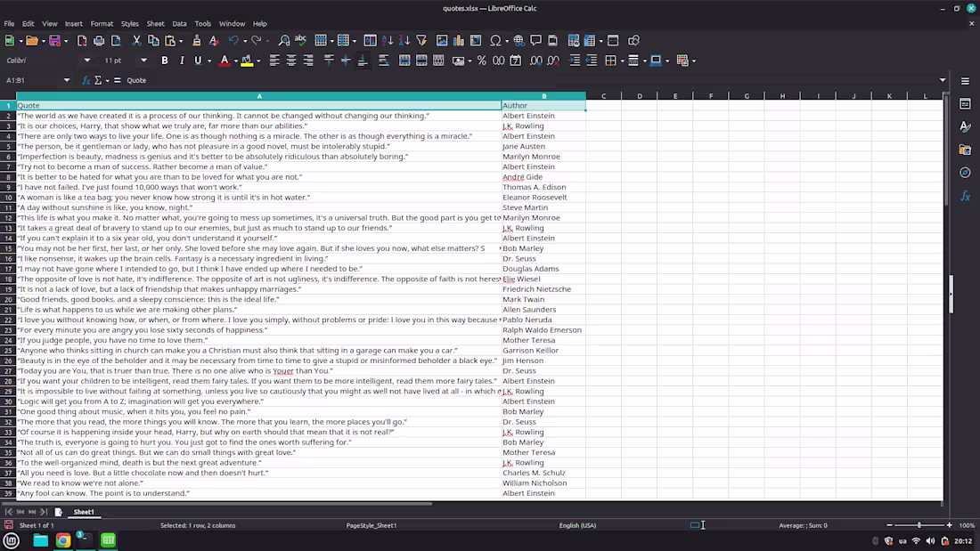Insert special character Omega icon
This screenshot has height=551, width=980.
pos(495,41)
